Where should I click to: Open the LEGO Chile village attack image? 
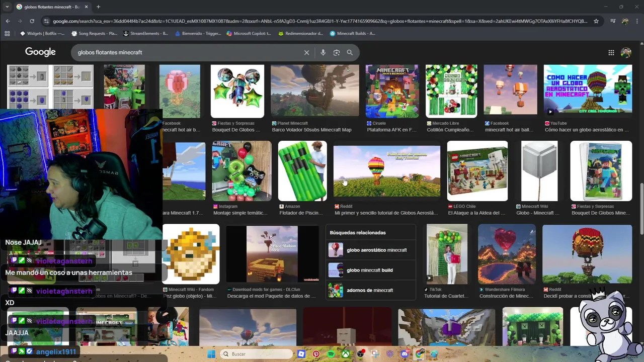(x=477, y=171)
